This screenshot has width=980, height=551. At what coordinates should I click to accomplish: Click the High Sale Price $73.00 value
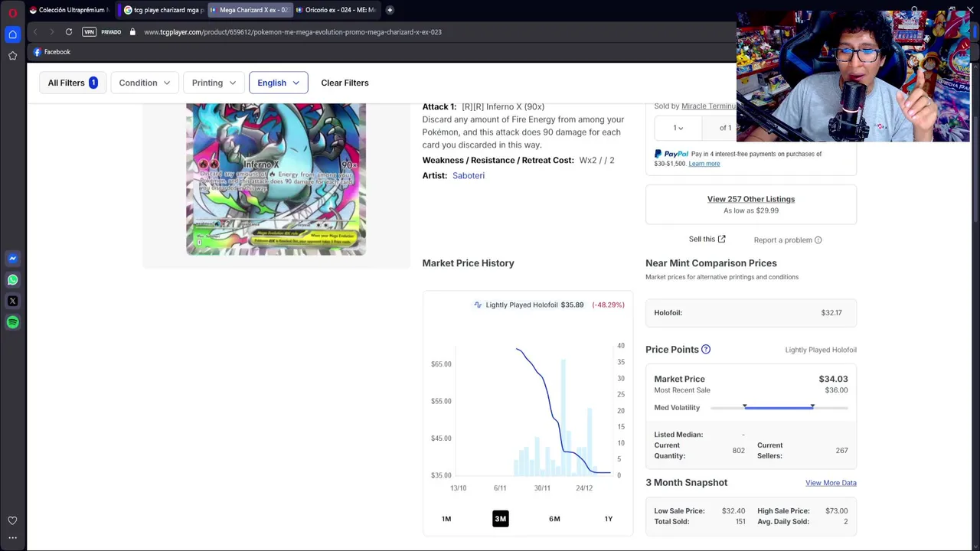(x=836, y=511)
